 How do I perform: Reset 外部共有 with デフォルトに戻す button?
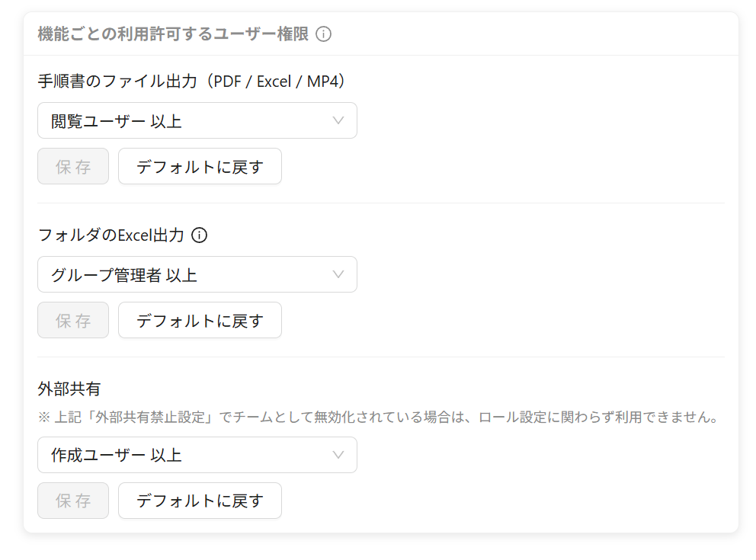point(200,501)
